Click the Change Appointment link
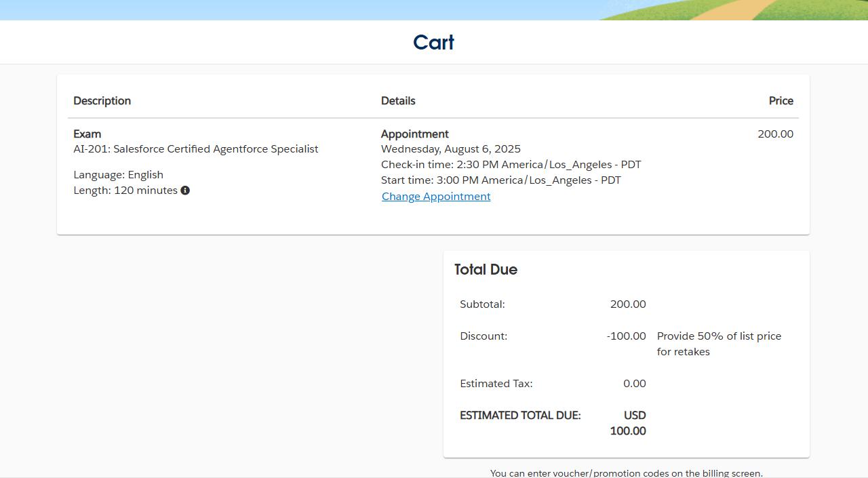Screen dimensions: 868x478 [436, 196]
